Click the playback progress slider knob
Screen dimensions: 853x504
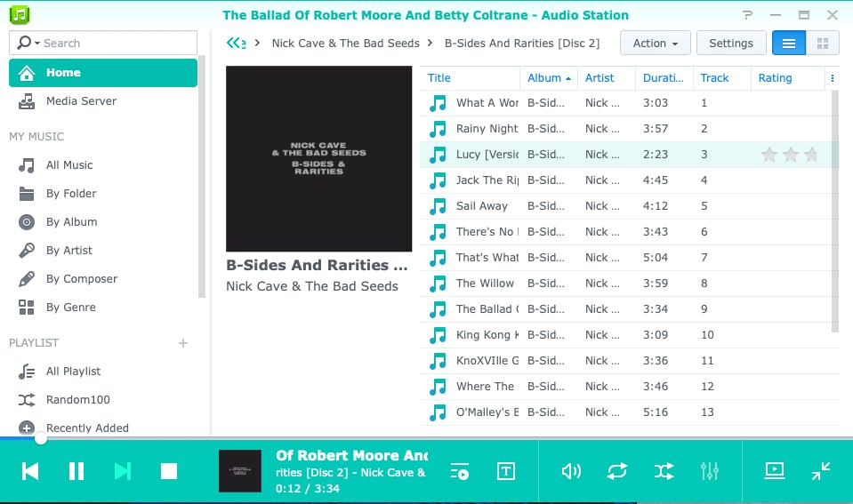pos(40,438)
